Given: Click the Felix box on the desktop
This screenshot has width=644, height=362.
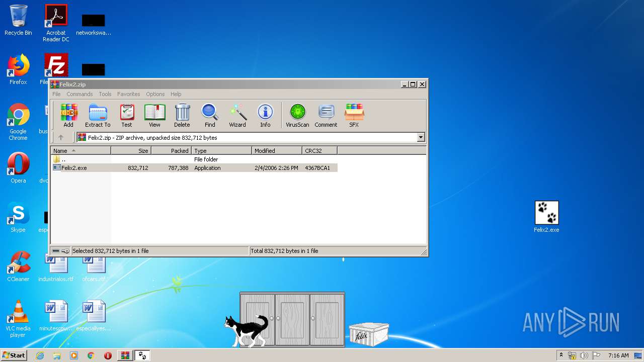Looking at the screenshot, I should [369, 334].
